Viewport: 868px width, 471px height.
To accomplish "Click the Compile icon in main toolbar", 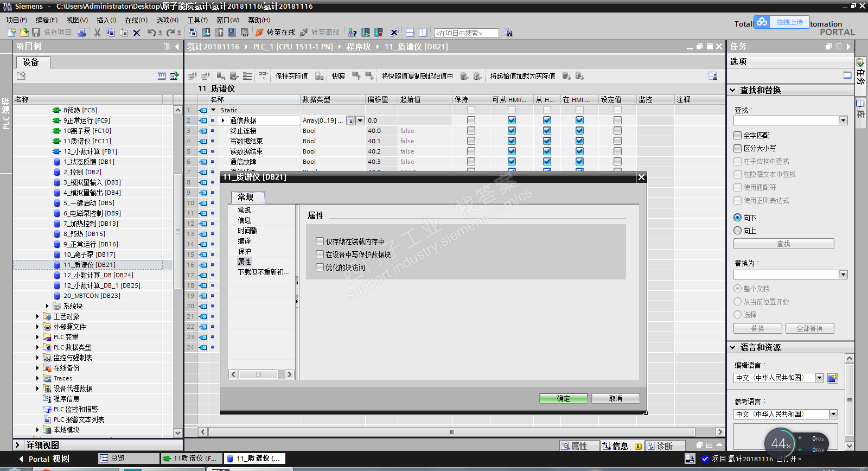I will coord(194,33).
